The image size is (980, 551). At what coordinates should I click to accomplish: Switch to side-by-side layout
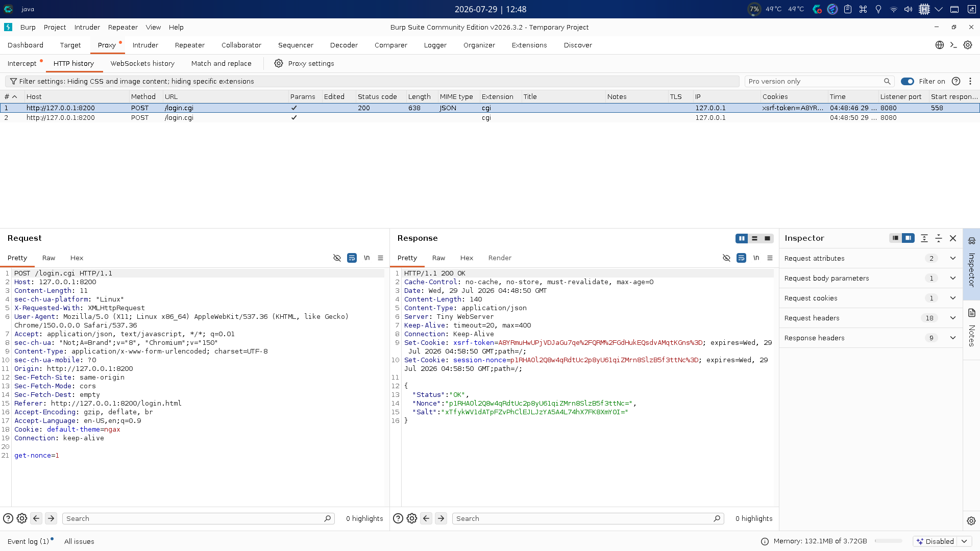pyautogui.click(x=742, y=238)
